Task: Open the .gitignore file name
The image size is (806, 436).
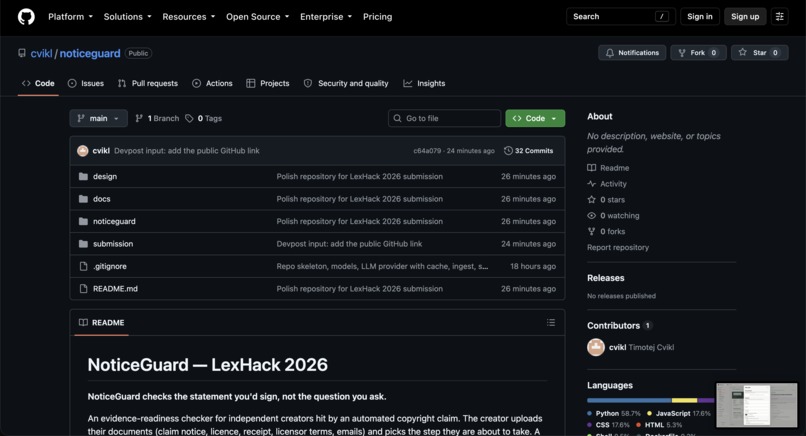Action: [x=109, y=266]
